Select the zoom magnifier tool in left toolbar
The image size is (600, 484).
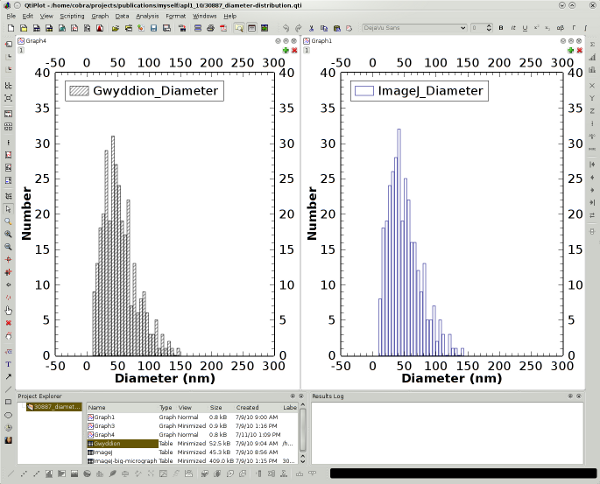tap(8, 222)
